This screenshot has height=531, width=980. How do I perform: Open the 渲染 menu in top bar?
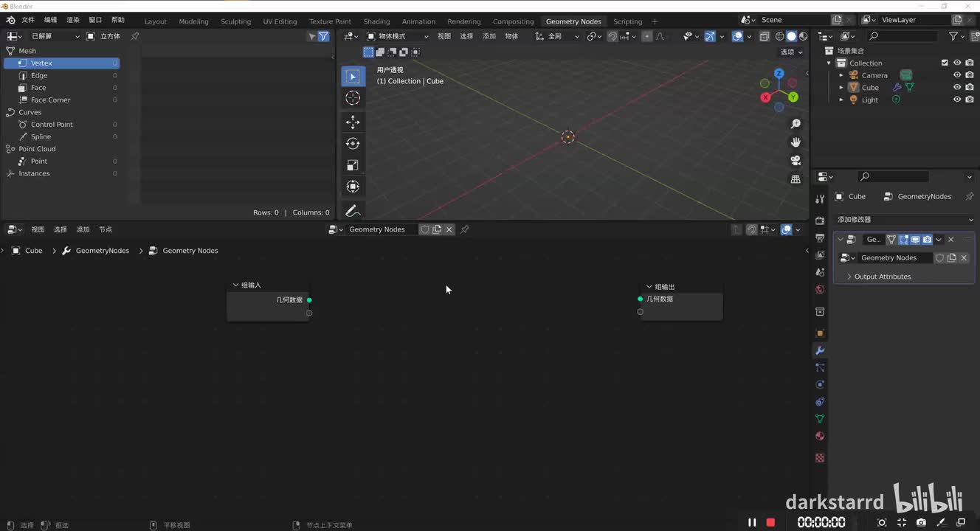(73, 20)
